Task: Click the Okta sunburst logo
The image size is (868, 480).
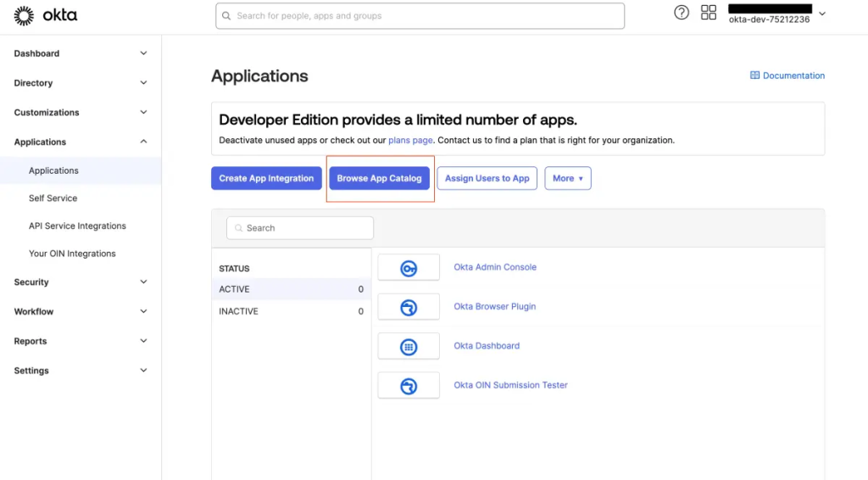Action: 24,16
